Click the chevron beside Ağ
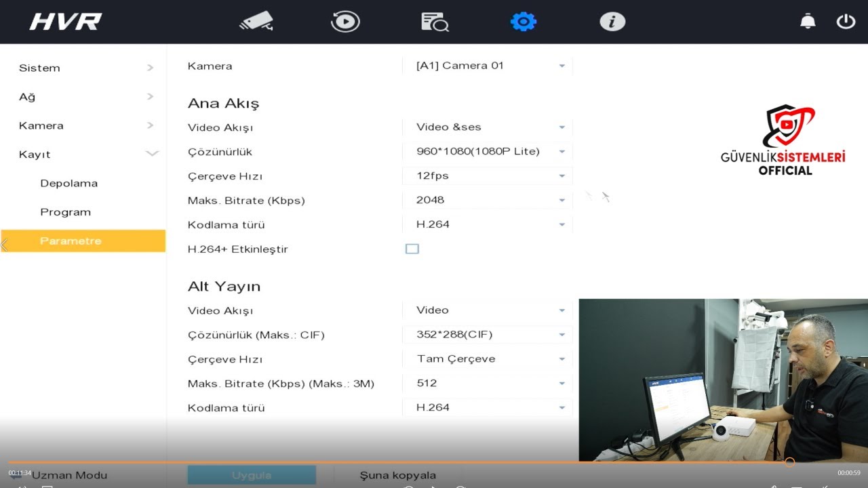Screen dimensions: 868x488 151,97
